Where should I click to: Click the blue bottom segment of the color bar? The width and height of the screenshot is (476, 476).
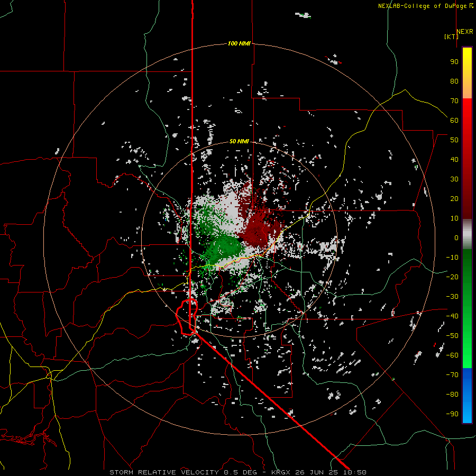(467, 396)
